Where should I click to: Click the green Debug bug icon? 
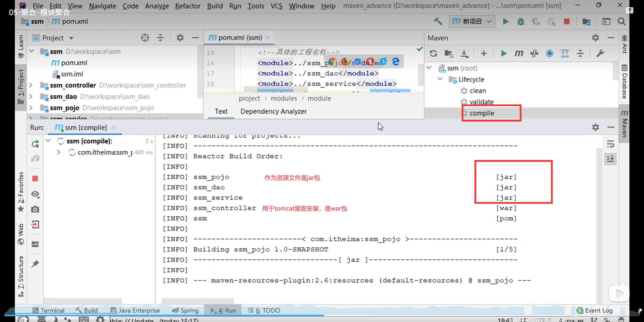click(x=520, y=21)
